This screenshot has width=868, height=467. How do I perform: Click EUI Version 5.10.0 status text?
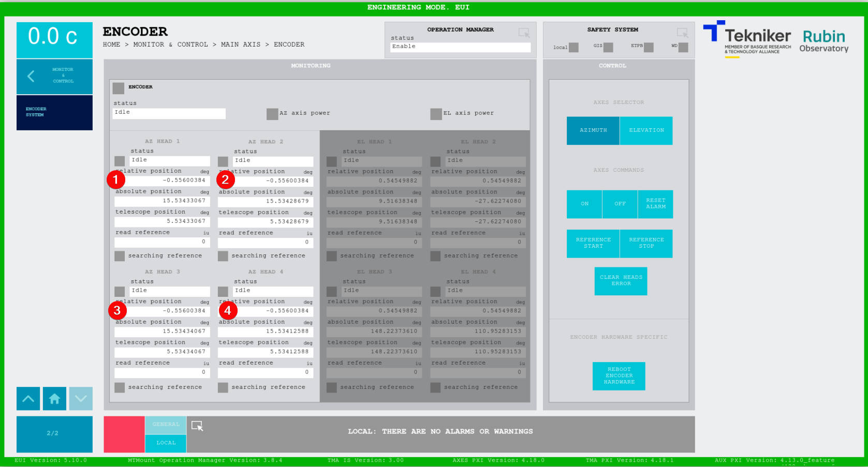coord(51,460)
